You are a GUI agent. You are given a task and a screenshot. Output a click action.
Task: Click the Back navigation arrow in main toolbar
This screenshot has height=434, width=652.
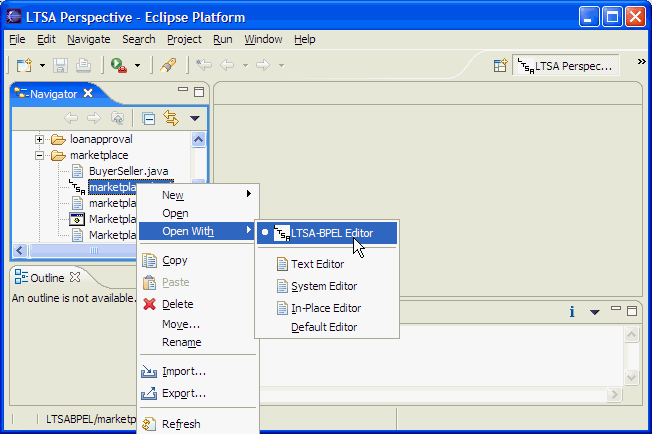click(x=227, y=65)
